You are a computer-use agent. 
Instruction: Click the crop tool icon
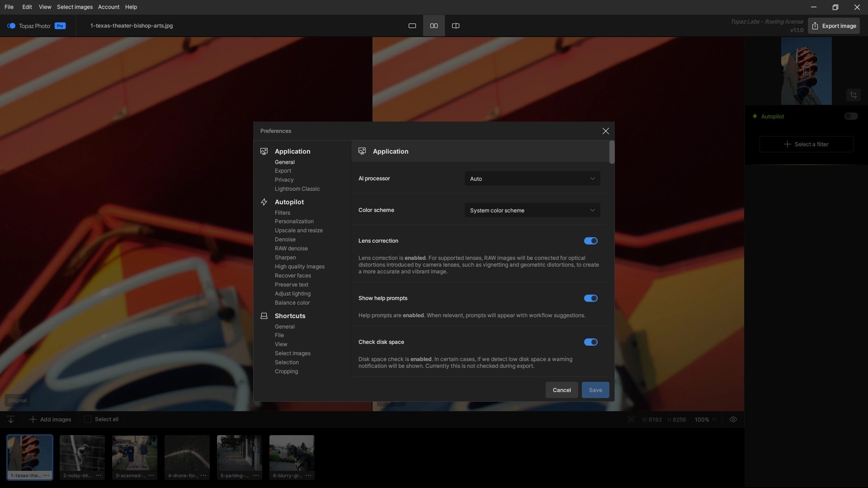tap(853, 95)
